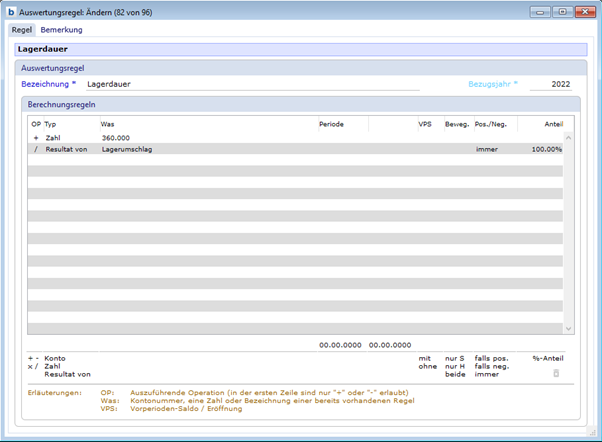Click the 100.00% Anteil cell
Image resolution: width=602 pixels, height=442 pixels.
[546, 149]
